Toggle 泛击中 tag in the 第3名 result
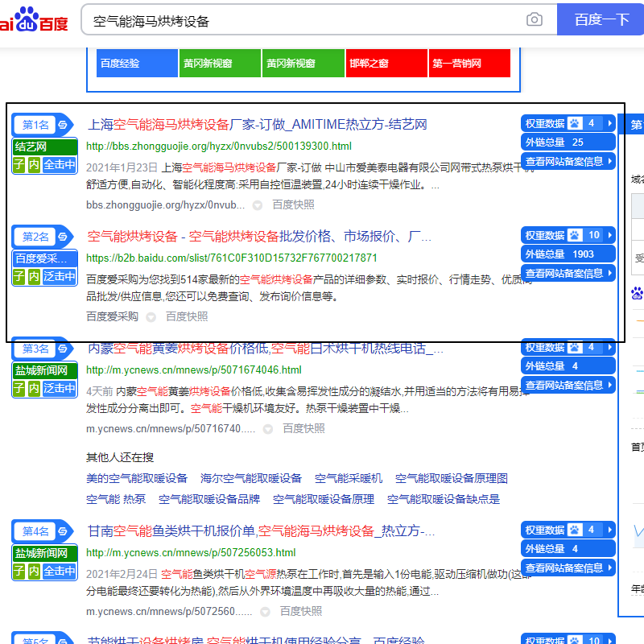 click(x=60, y=388)
